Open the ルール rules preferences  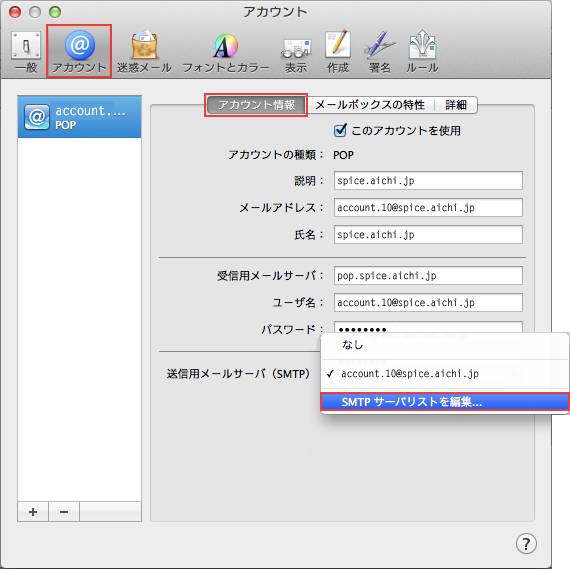[x=422, y=52]
